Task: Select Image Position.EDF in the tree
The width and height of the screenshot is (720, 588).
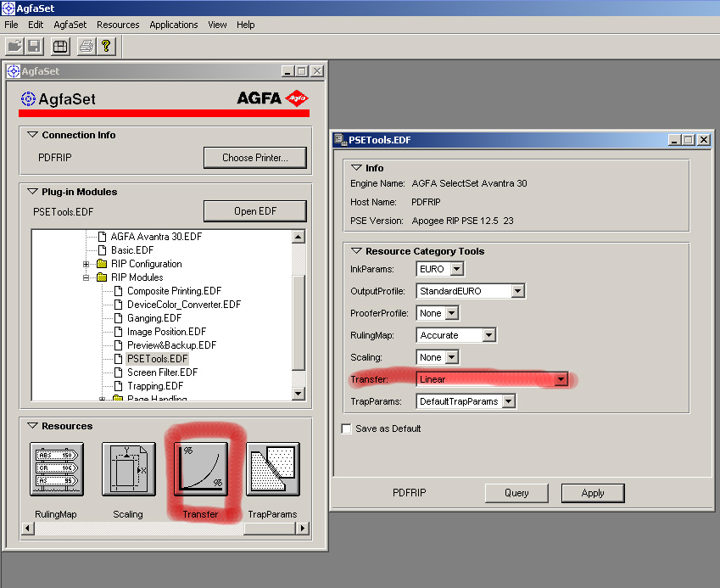Action: pyautogui.click(x=167, y=332)
